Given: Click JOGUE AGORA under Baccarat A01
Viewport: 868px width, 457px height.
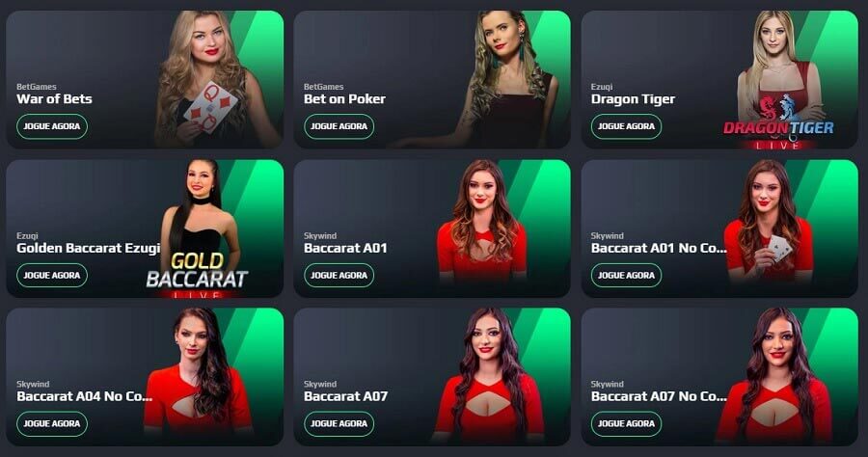Looking at the screenshot, I should (339, 275).
